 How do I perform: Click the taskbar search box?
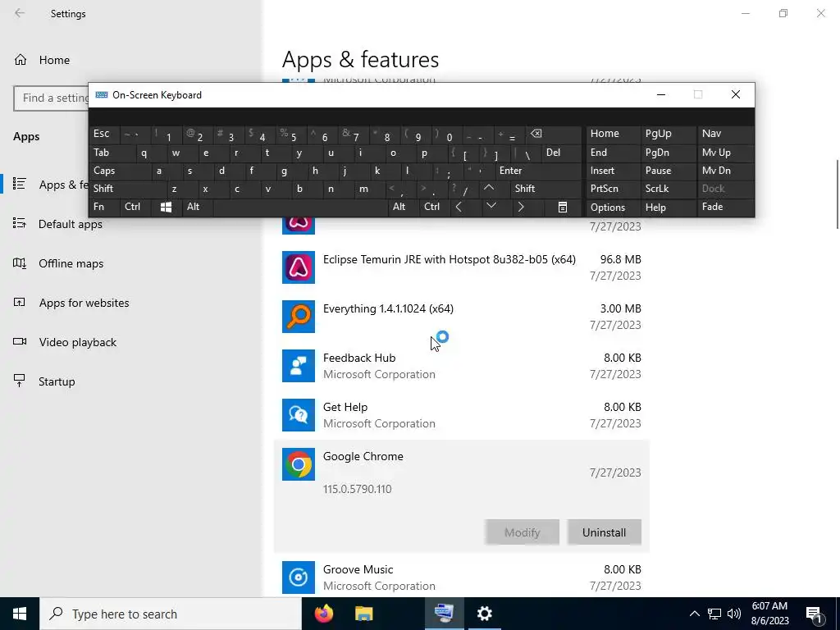coord(171,614)
